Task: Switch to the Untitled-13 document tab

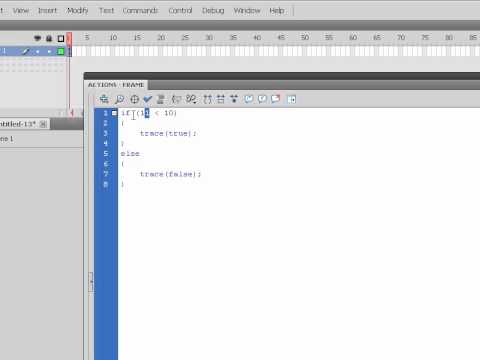Action: (18, 124)
